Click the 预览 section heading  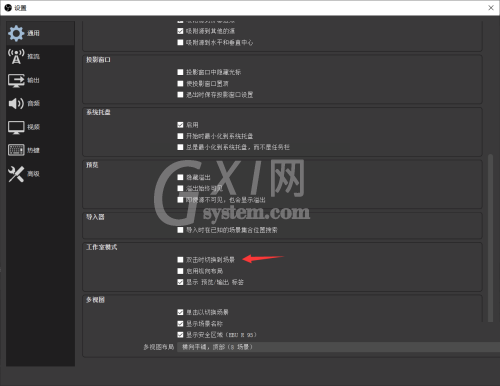pyautogui.click(x=92, y=165)
